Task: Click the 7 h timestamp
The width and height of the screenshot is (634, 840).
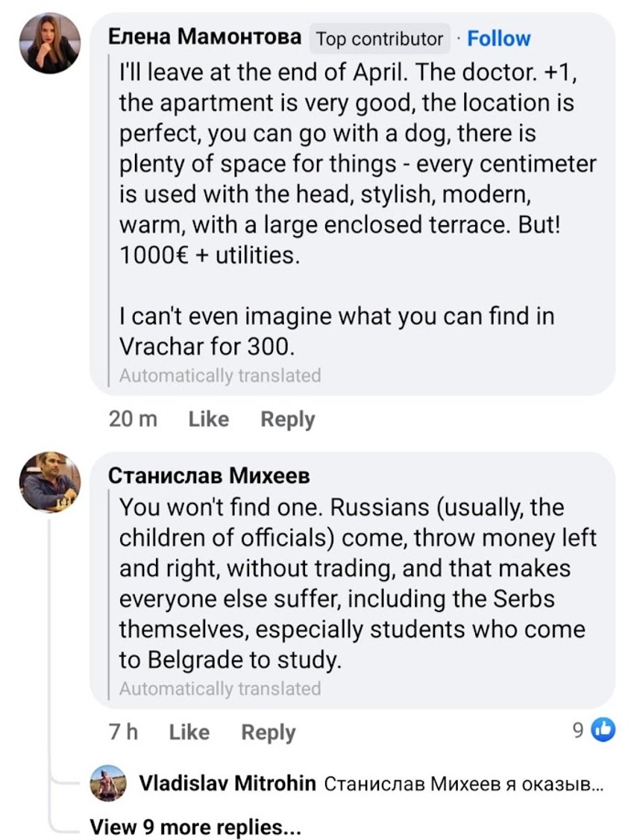Action: [x=124, y=733]
